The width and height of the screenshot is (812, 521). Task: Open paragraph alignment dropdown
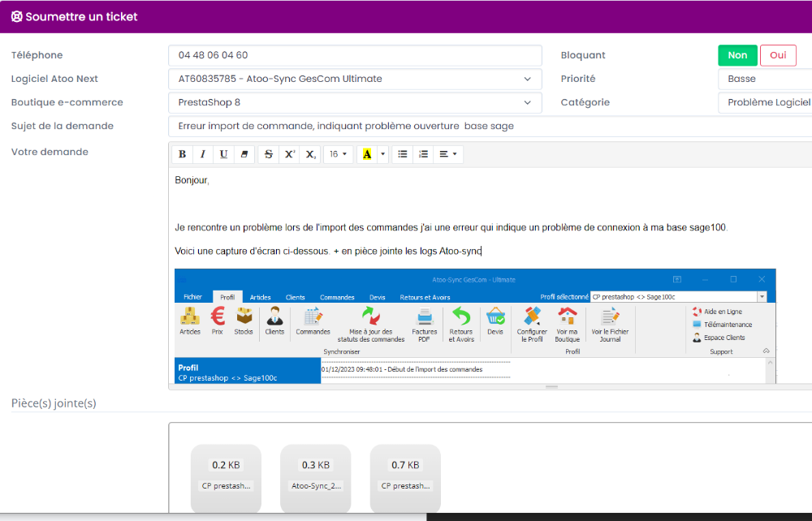point(448,154)
